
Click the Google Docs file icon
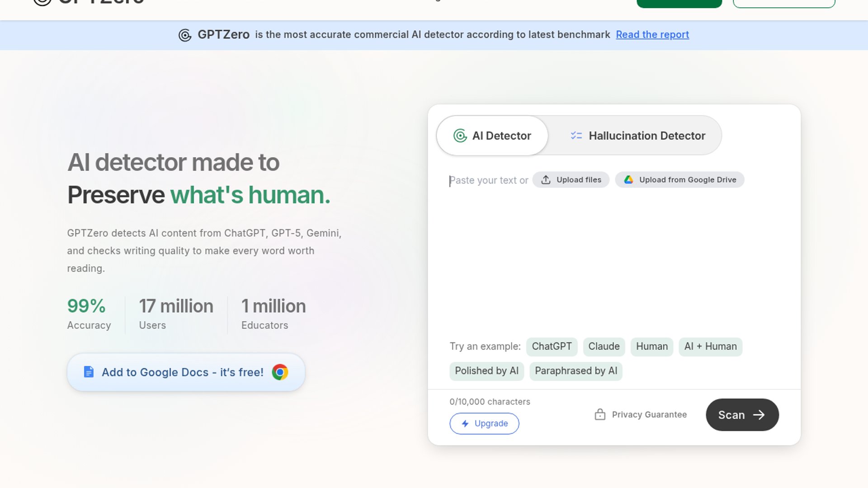(89, 372)
